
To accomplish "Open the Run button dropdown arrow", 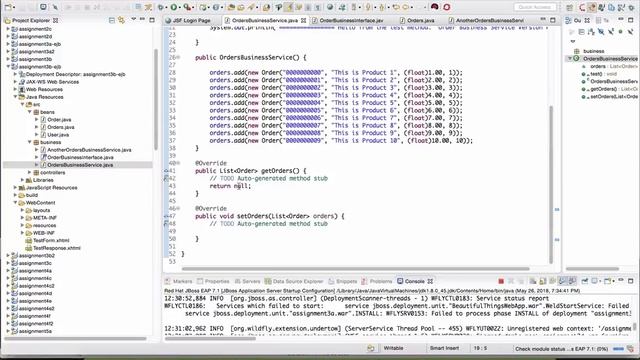I will pyautogui.click(x=180, y=7).
